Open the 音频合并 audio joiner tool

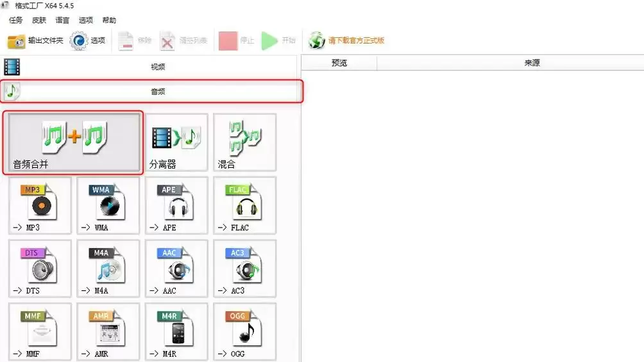coord(74,142)
